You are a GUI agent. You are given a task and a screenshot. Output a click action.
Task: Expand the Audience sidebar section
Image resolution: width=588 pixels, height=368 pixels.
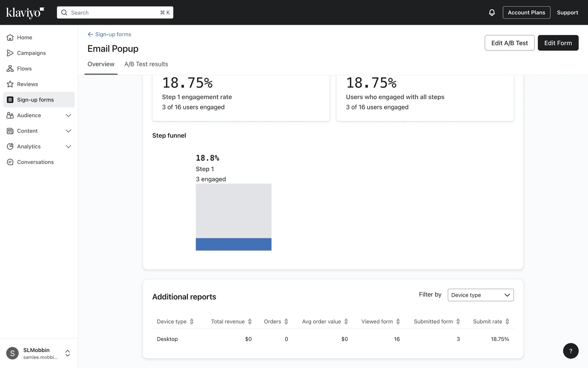68,116
